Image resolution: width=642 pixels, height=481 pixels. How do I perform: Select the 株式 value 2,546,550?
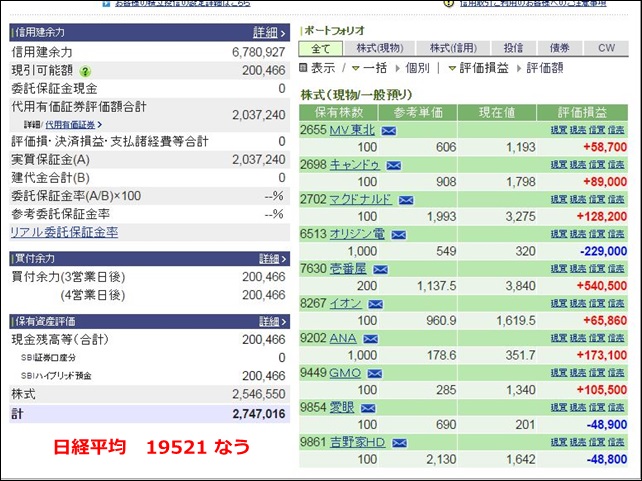point(258,394)
